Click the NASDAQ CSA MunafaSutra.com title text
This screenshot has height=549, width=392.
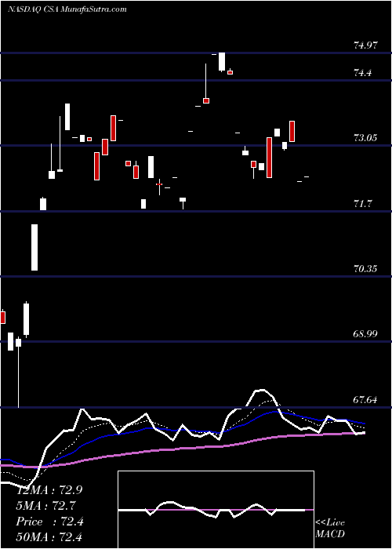coord(67,9)
